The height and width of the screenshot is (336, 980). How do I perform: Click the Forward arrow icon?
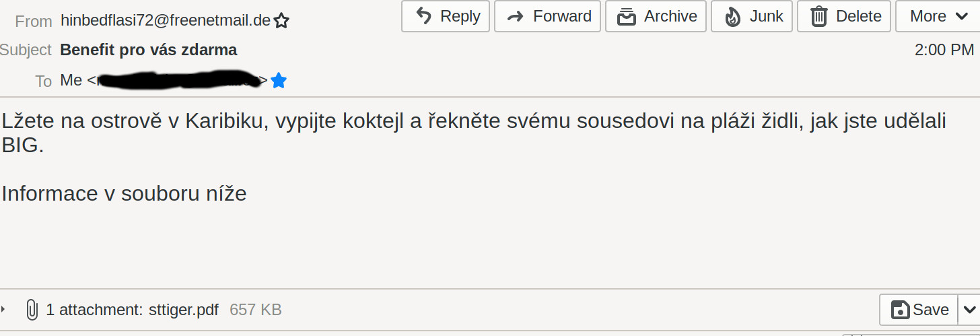pos(516,16)
